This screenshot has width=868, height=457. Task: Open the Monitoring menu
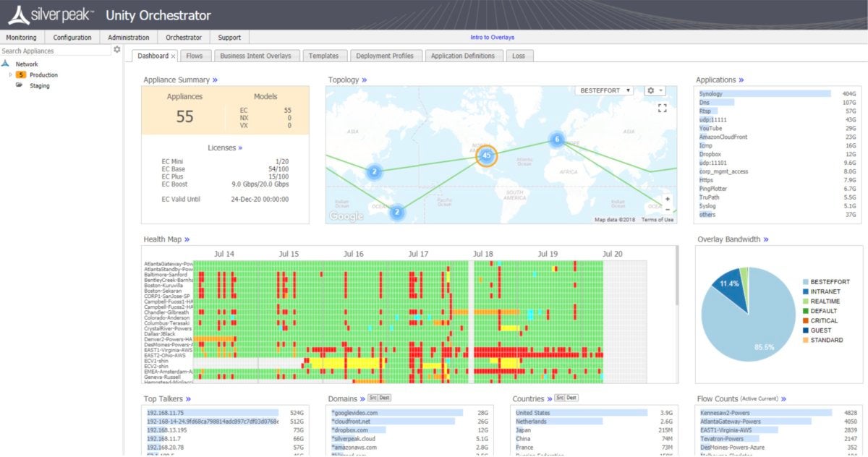[x=22, y=38]
